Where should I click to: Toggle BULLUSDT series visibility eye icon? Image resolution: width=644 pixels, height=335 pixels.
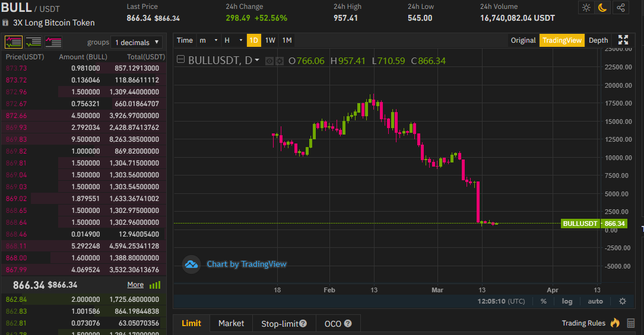269,61
